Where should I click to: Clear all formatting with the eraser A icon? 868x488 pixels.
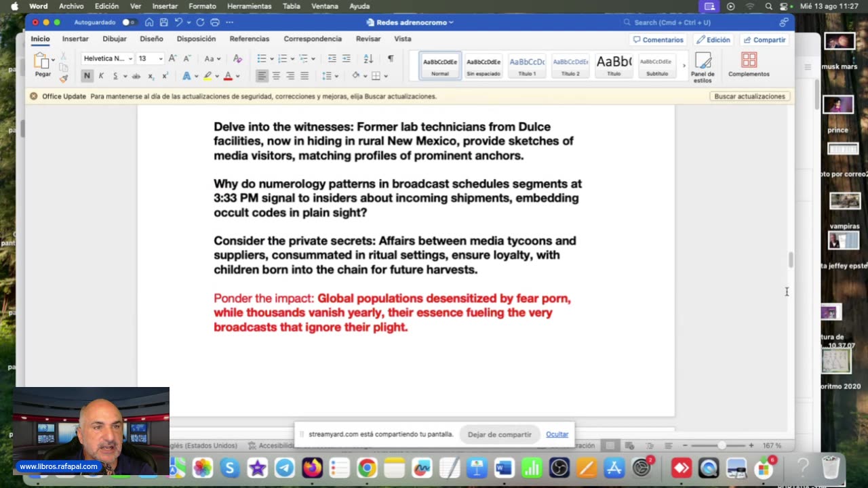(237, 59)
